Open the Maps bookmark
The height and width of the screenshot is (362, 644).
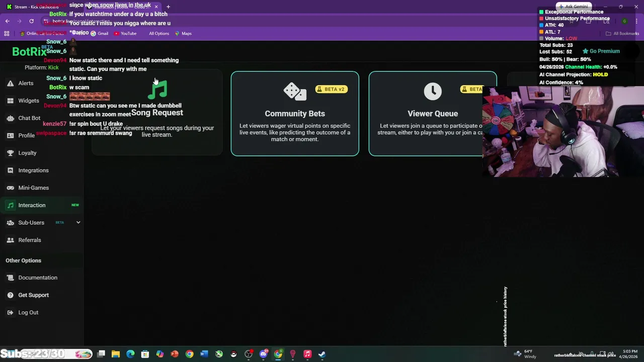pos(183,34)
